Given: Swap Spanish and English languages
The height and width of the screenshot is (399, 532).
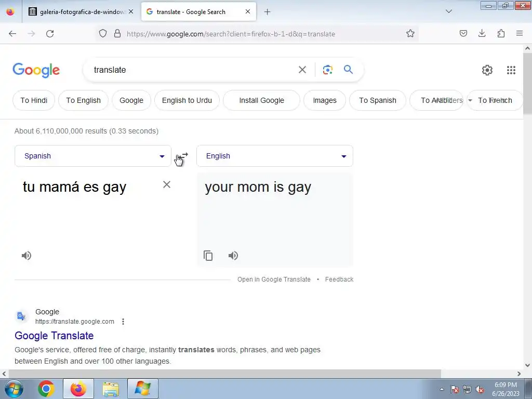Looking at the screenshot, I should (x=183, y=156).
